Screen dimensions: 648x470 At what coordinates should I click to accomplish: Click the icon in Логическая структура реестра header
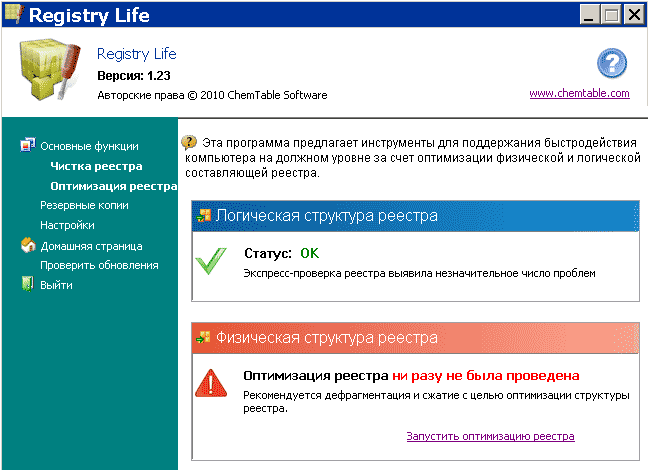pos(204,215)
